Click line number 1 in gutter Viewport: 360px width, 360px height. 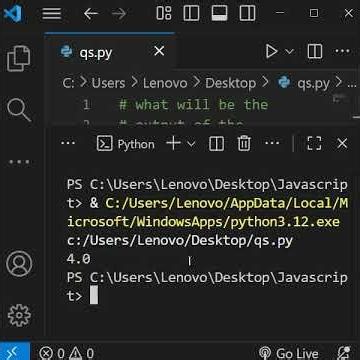pyautogui.click(x=86, y=105)
